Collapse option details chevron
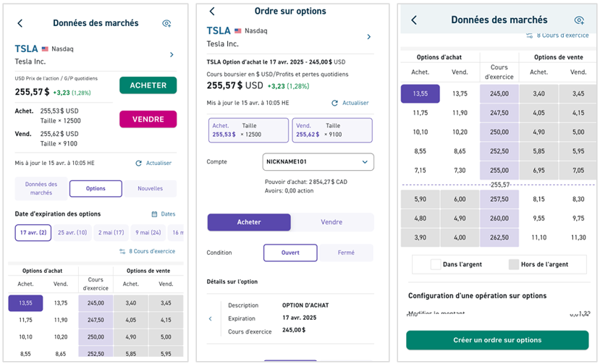 [x=210, y=319]
